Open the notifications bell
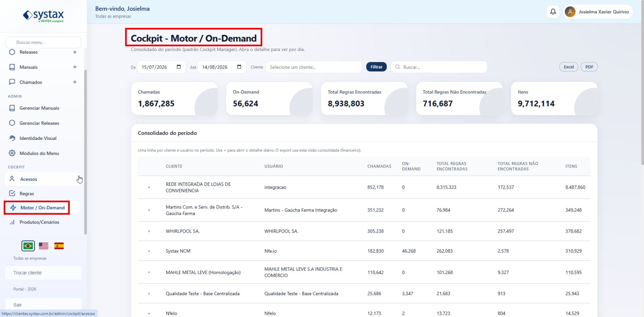Image resolution: width=644 pixels, height=317 pixels. tap(553, 12)
